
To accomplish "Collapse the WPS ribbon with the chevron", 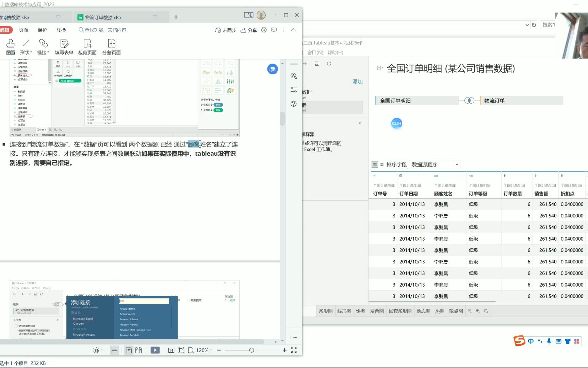I will pyautogui.click(x=294, y=30).
